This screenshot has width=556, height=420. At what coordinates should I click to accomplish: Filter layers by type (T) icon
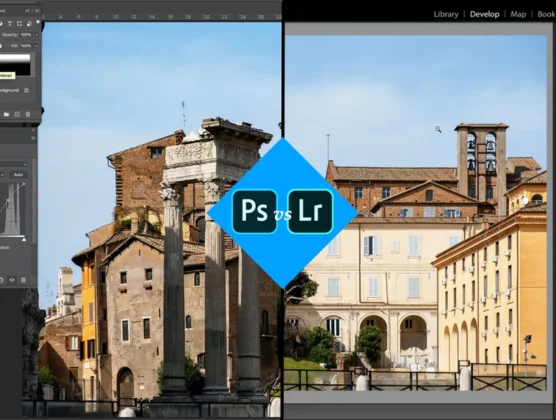(10, 23)
